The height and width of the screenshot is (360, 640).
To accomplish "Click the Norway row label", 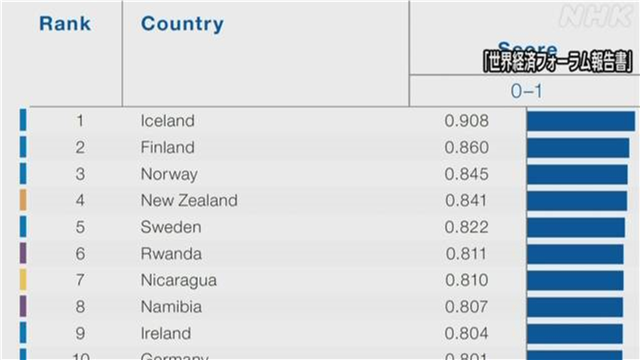I will 169,174.
